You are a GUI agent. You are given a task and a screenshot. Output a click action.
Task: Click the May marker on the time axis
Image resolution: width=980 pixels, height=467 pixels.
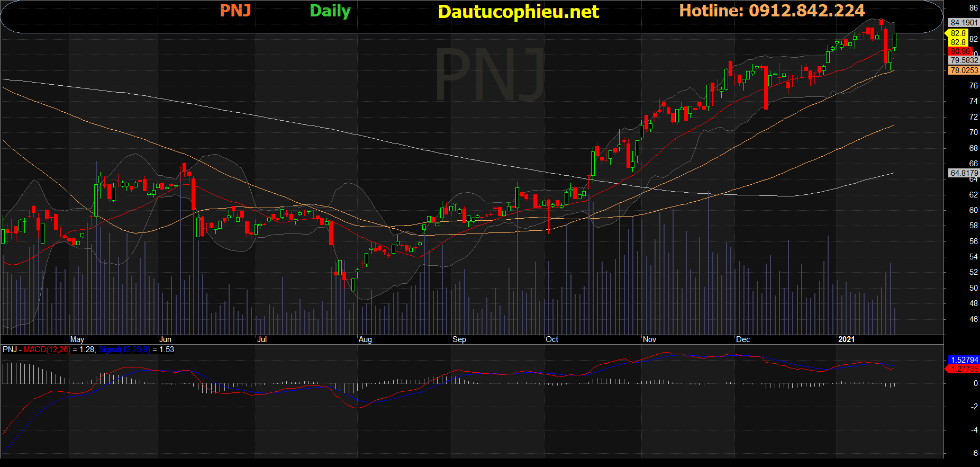click(77, 339)
